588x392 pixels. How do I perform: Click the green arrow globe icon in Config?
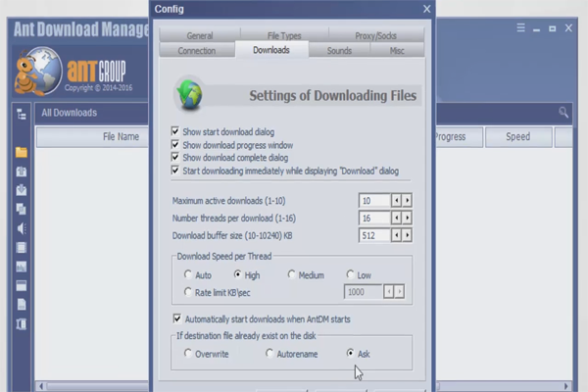(x=190, y=95)
